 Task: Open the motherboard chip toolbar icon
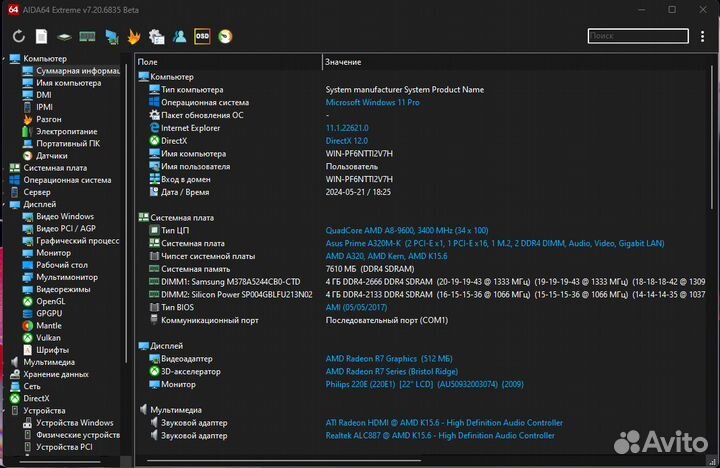(64, 37)
